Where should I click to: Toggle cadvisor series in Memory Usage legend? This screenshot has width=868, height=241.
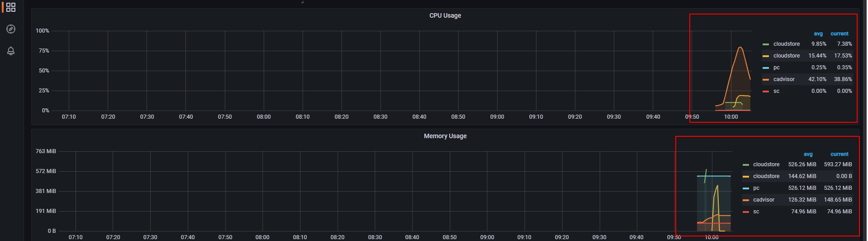tap(764, 200)
